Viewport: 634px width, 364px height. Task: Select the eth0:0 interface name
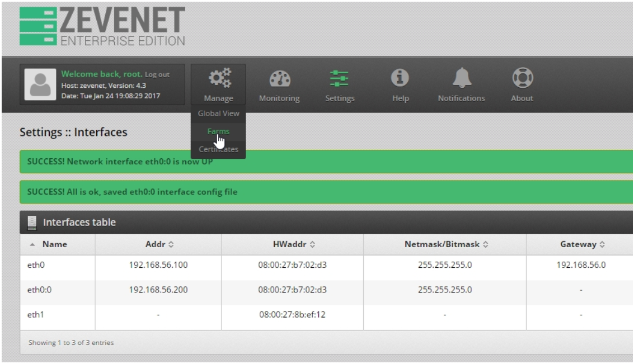tap(39, 290)
